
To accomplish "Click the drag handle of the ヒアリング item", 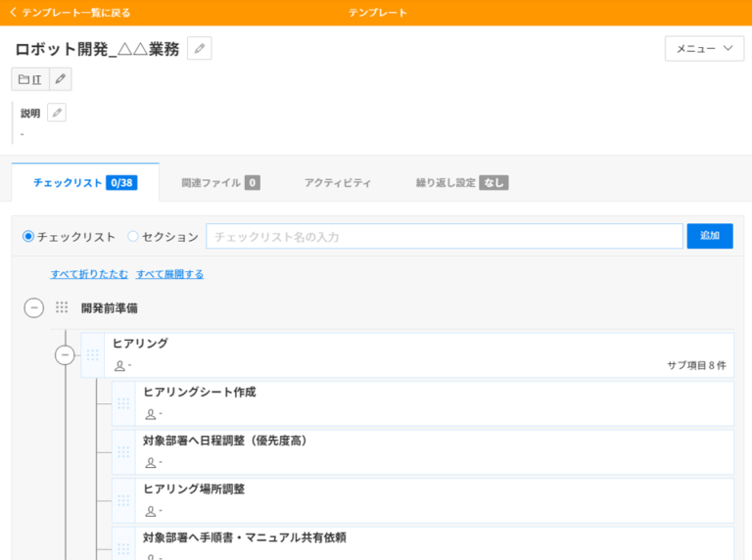I will [93, 354].
